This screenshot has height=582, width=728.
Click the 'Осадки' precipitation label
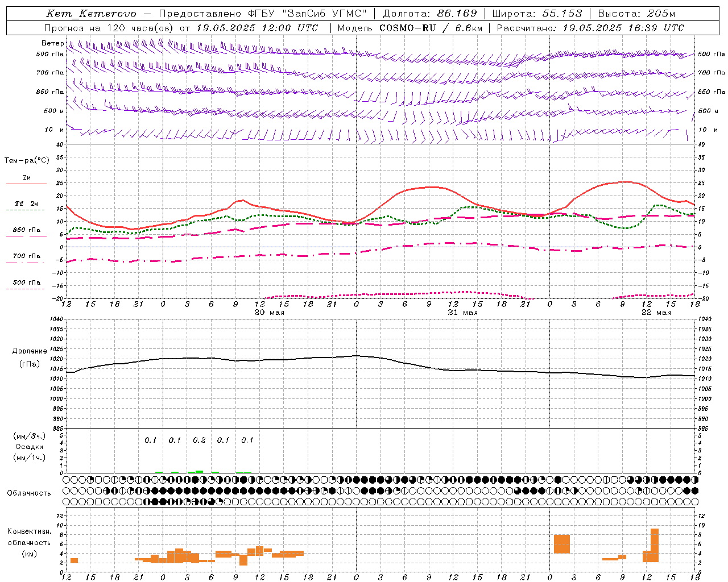30,447
